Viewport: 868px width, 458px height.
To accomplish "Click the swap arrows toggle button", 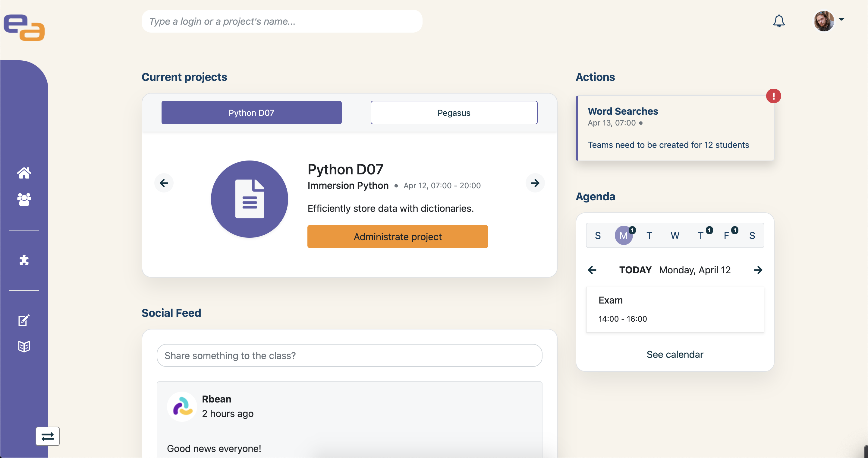I will [x=48, y=436].
